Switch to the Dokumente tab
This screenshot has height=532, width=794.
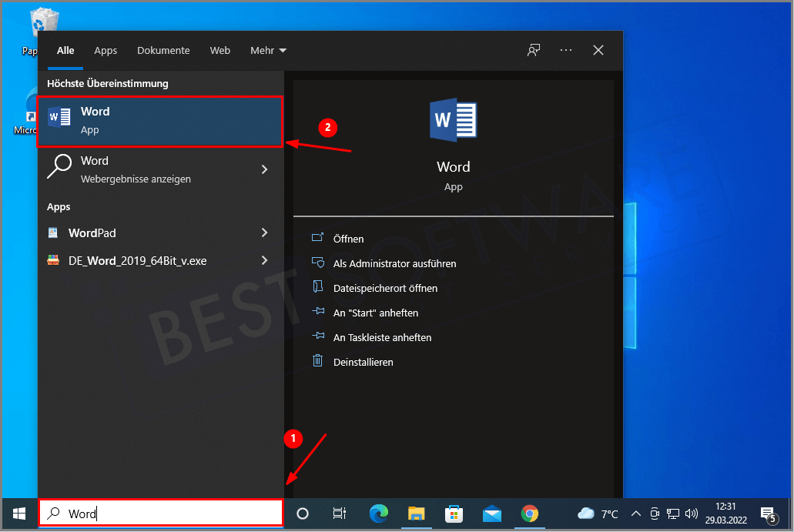163,50
